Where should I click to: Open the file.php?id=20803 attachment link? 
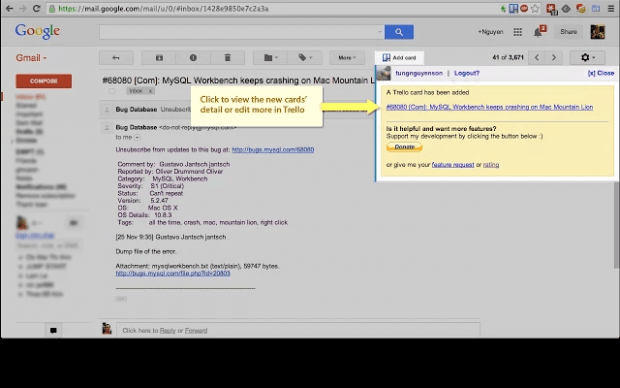pyautogui.click(x=173, y=273)
